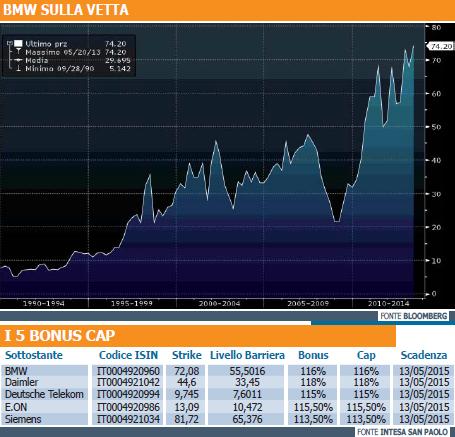
Task: Click the 'I 5 BONUS CAP' table title
Action: coord(59,335)
